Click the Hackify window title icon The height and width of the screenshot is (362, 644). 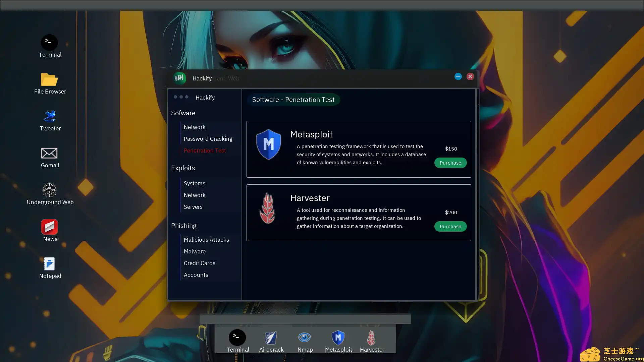[x=179, y=78]
